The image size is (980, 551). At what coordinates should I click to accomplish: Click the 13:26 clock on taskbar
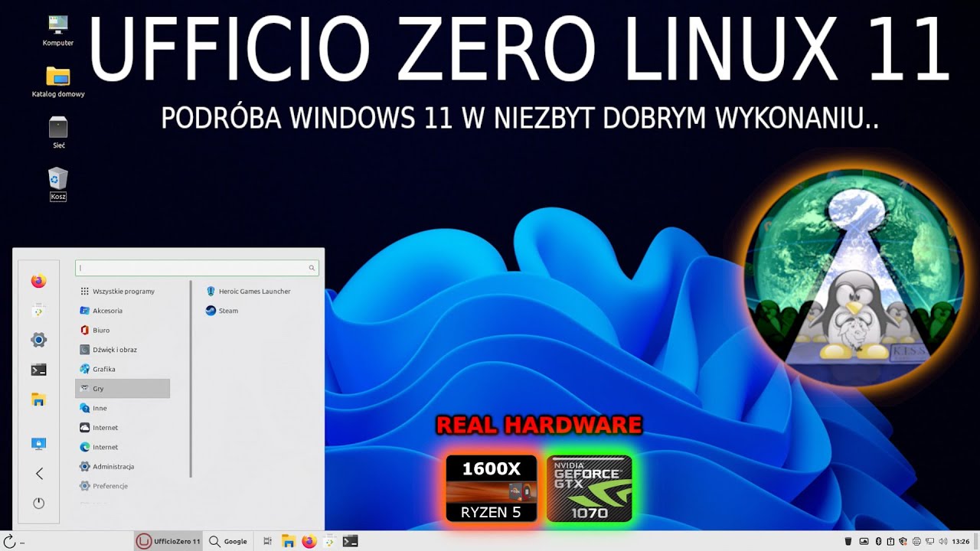960,541
